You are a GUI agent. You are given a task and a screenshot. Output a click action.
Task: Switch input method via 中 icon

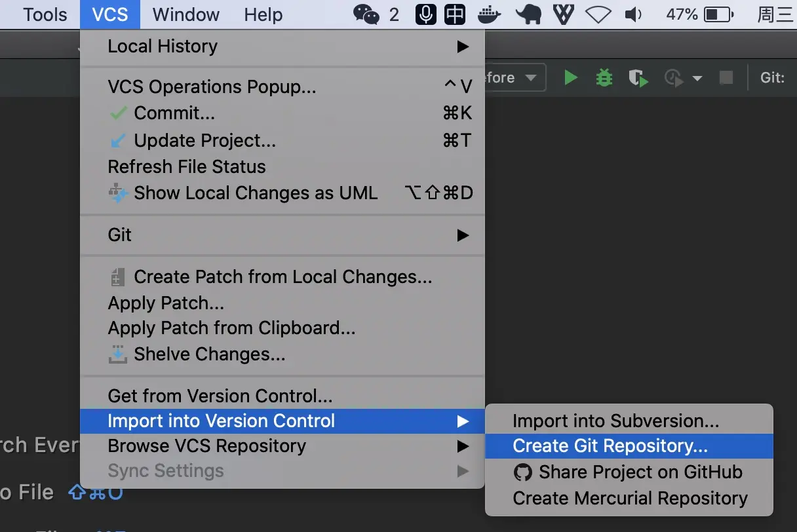[x=456, y=14]
